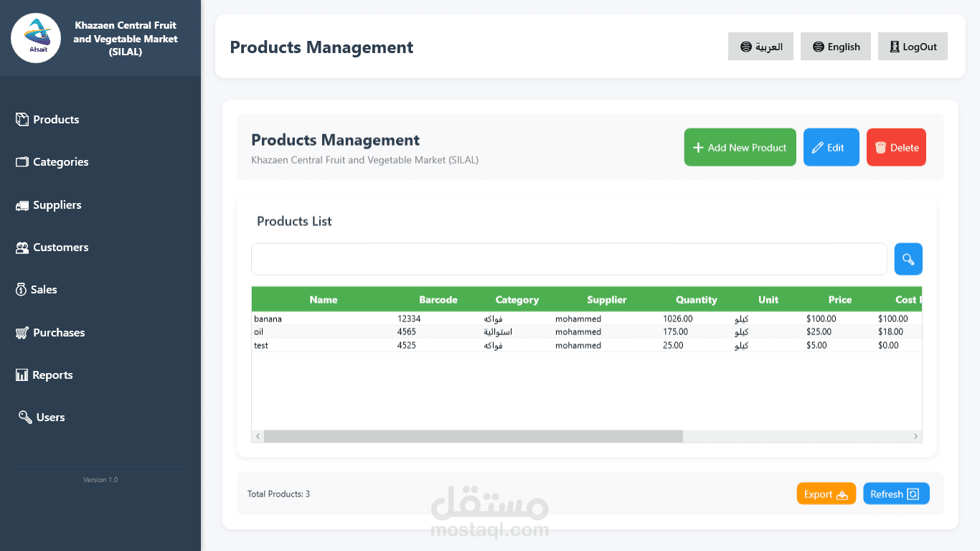The image size is (980, 551).
Task: Click the $18.00 cost cell
Action: pos(890,332)
